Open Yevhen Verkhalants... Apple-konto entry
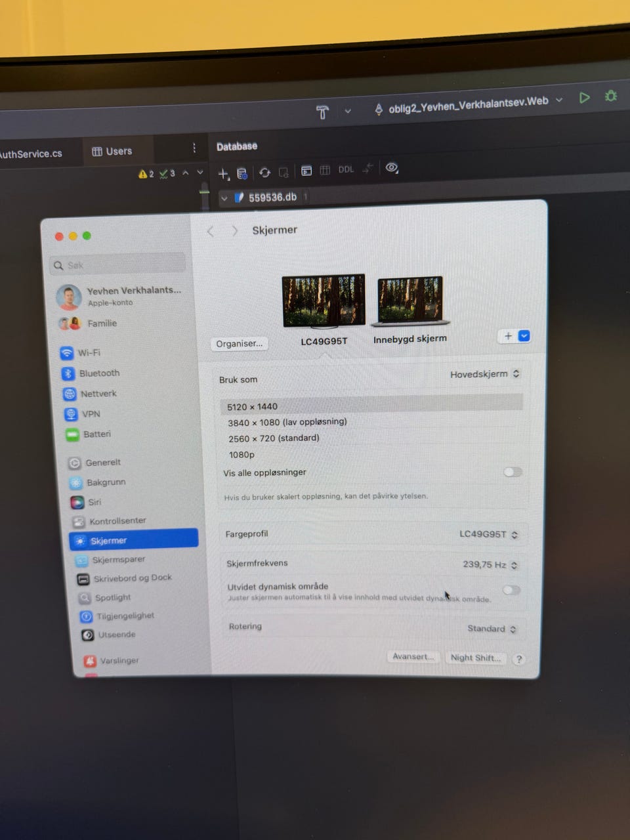Image resolution: width=630 pixels, height=840 pixels. pyautogui.click(x=120, y=296)
